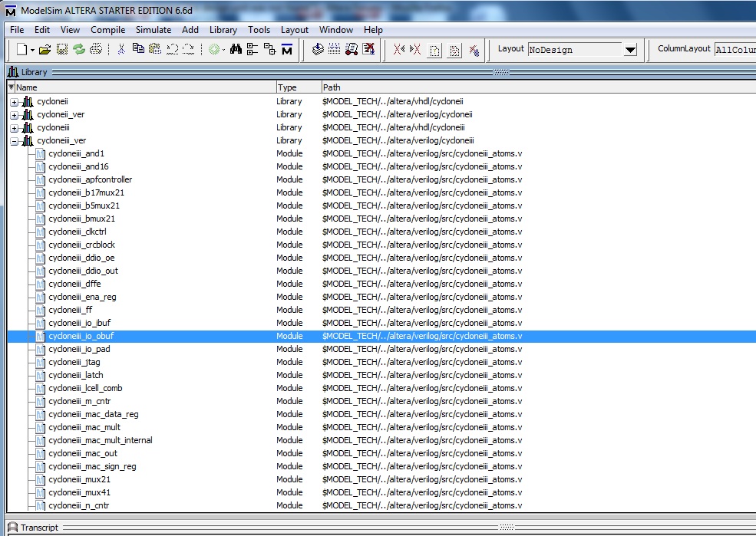Click the green Reload arrows icon
This screenshot has height=536, width=756.
click(x=78, y=49)
